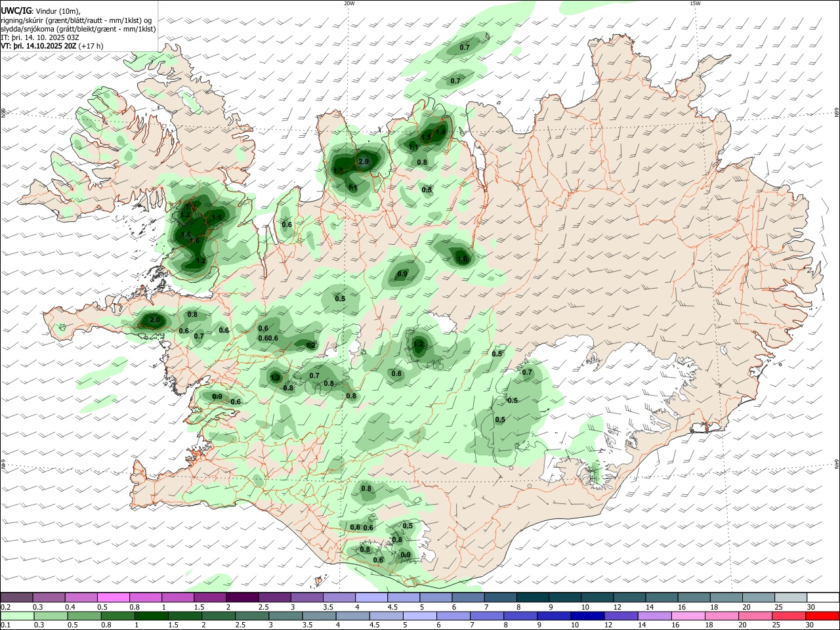Click the violet 12 mm rain legend swatch

point(620,616)
